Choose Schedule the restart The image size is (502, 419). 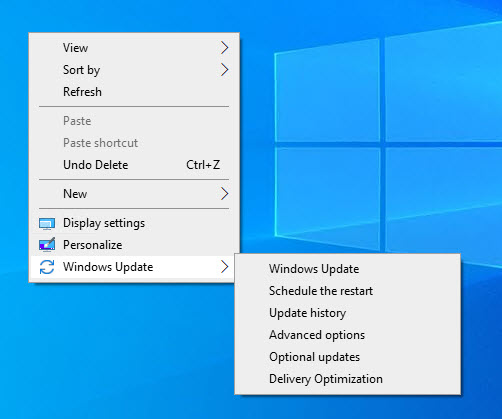click(348, 291)
